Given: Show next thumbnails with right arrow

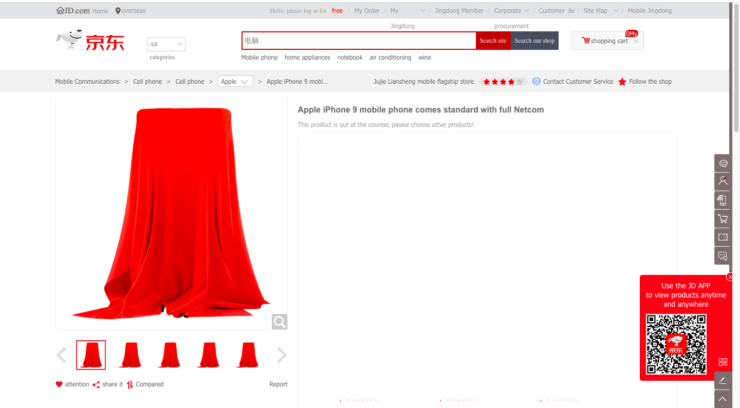Looking at the screenshot, I should 282,355.
